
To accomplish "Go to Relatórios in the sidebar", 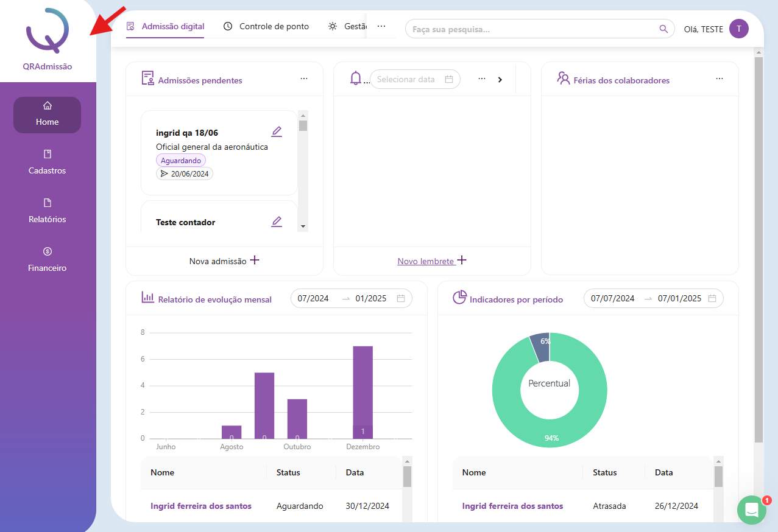I will click(x=47, y=211).
